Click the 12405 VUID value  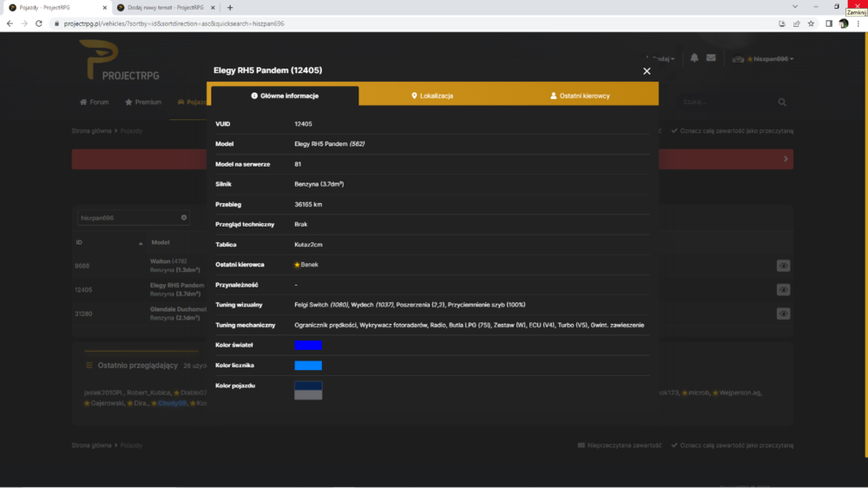point(303,124)
